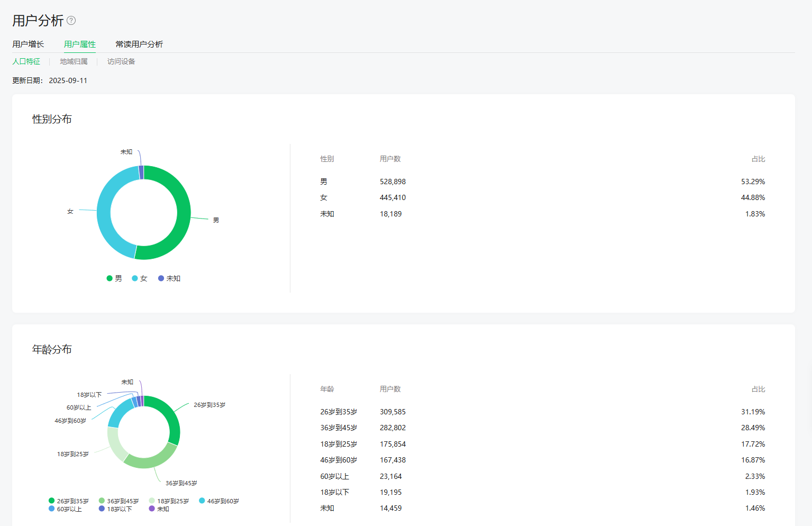
Task: Toggle the 36岁到45岁 legend item
Action: point(119,501)
